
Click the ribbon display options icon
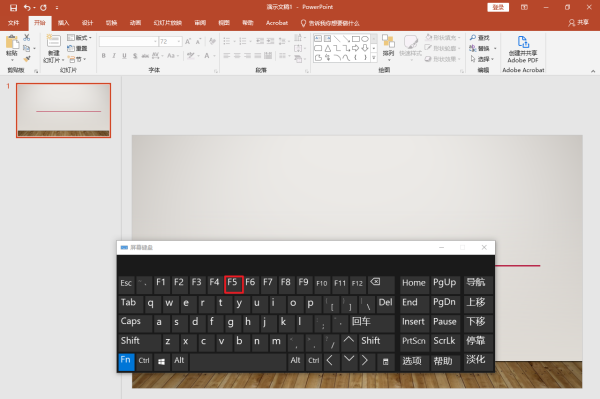pos(524,7)
